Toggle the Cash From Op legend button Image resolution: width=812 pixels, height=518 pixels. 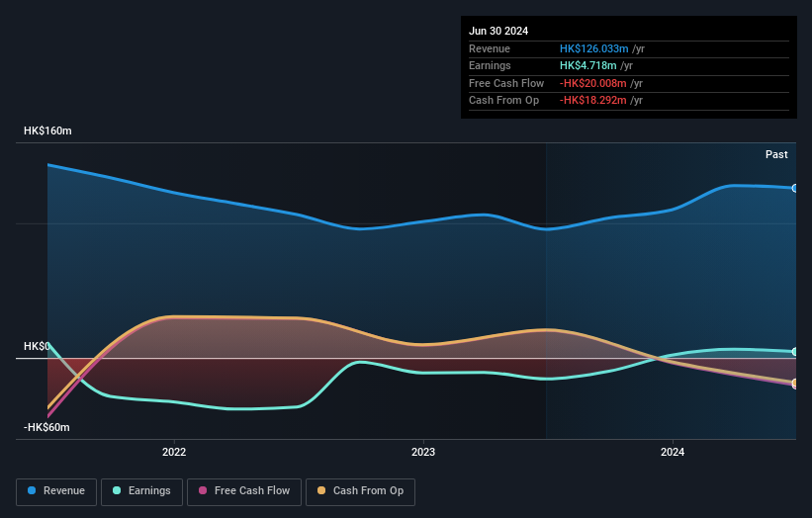coord(360,491)
